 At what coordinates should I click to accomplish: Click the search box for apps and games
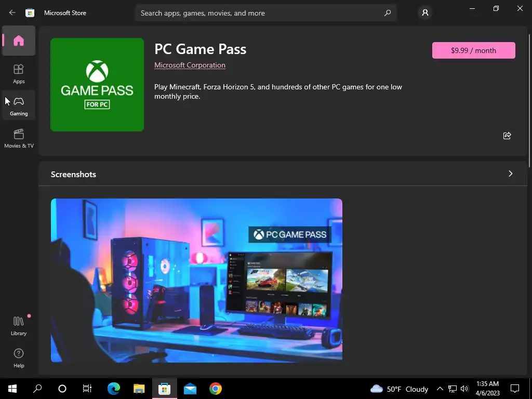(x=265, y=13)
